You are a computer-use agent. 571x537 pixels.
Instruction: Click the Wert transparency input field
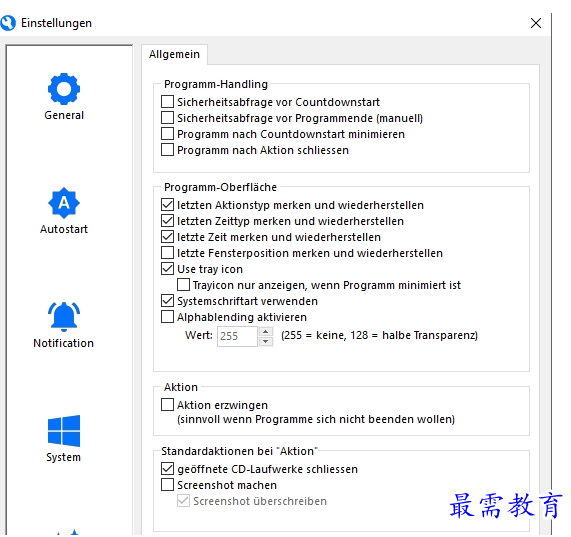click(x=237, y=336)
